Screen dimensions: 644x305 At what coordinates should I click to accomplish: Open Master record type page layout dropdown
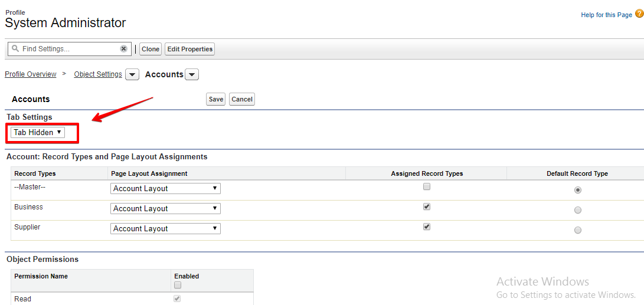(165, 189)
